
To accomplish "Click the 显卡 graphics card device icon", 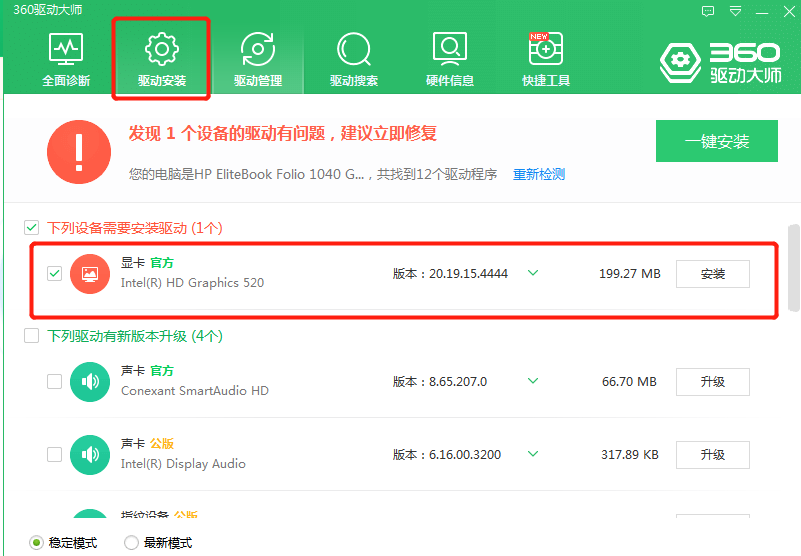I will [90, 274].
